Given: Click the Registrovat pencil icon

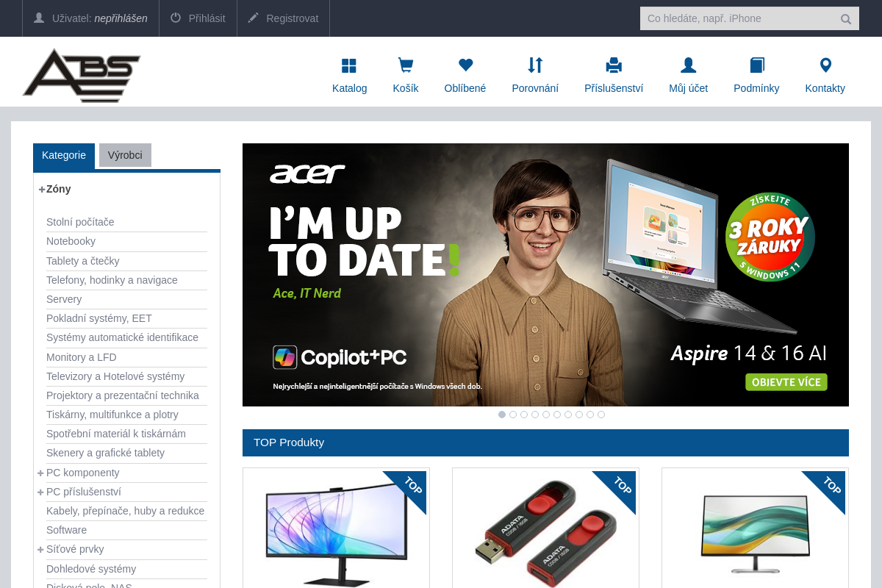Looking at the screenshot, I should point(254,18).
